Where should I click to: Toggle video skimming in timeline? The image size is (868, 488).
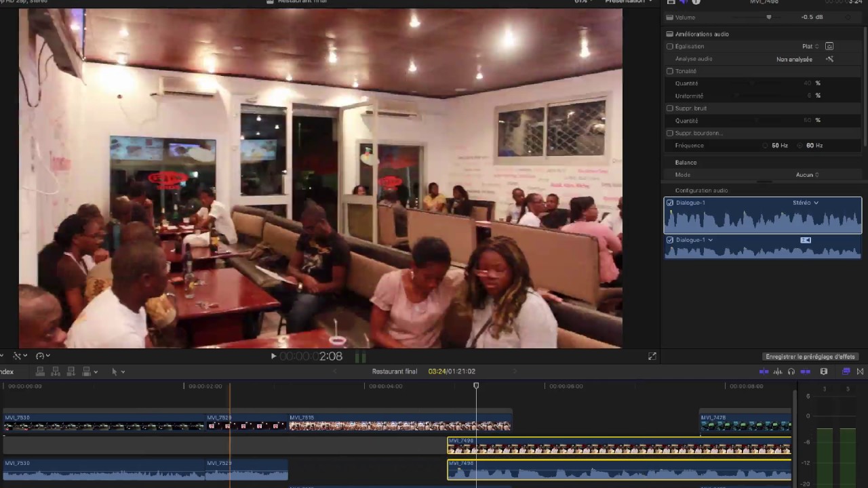764,371
